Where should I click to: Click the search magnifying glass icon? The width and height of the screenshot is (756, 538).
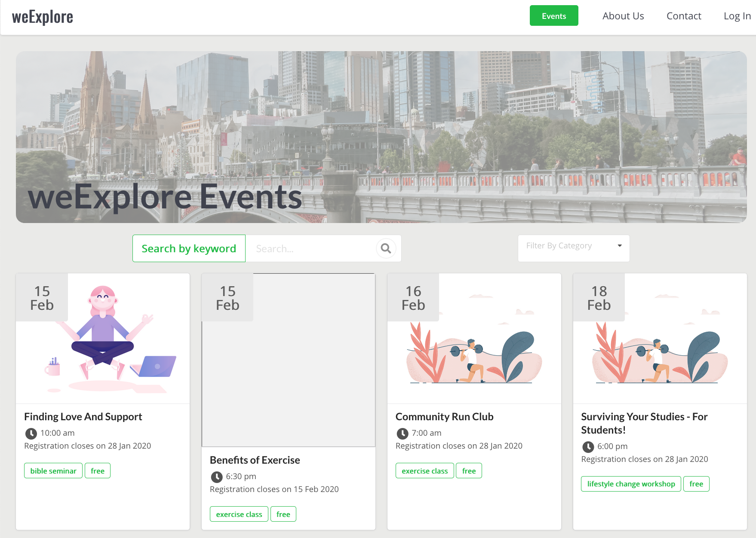coord(386,248)
